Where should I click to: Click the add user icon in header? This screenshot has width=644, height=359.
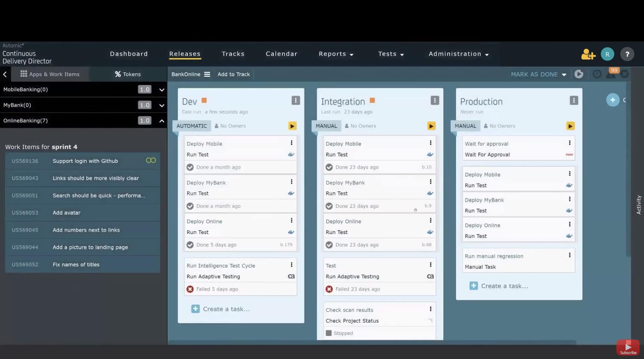pyautogui.click(x=588, y=54)
